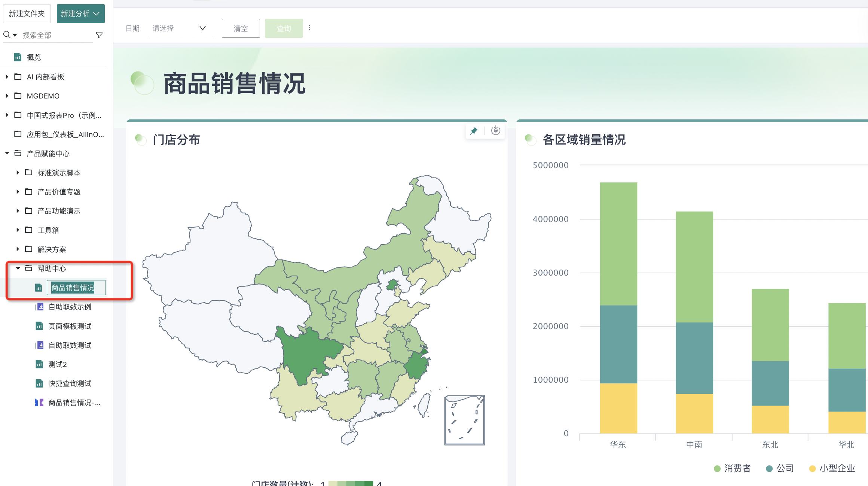This screenshot has height=486, width=868.
Task: Pin the 门店分布 chart toolbar
Action: [474, 131]
